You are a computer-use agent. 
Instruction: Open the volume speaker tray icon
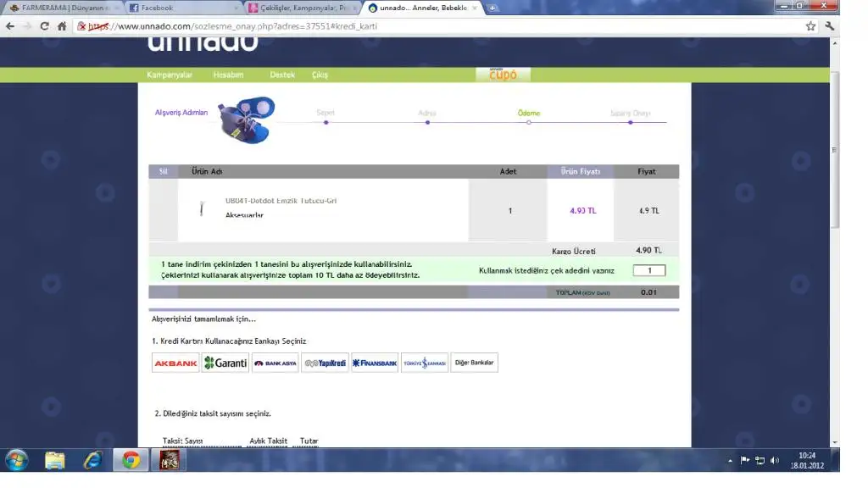775,460
